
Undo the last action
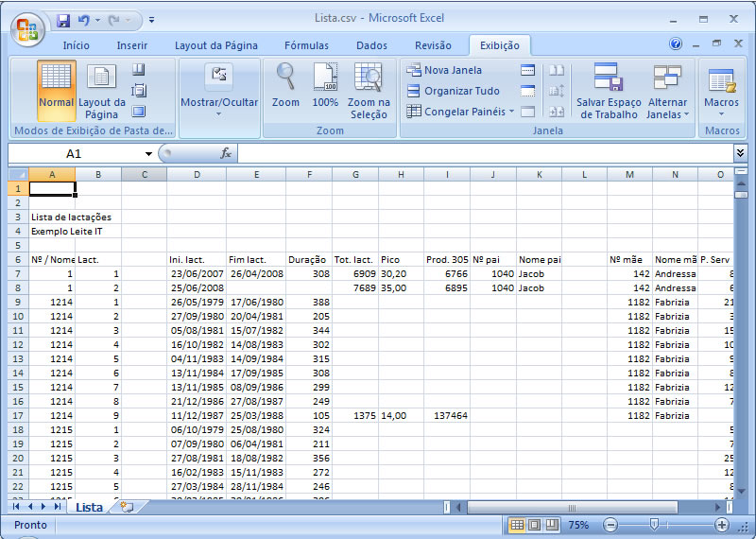84,20
